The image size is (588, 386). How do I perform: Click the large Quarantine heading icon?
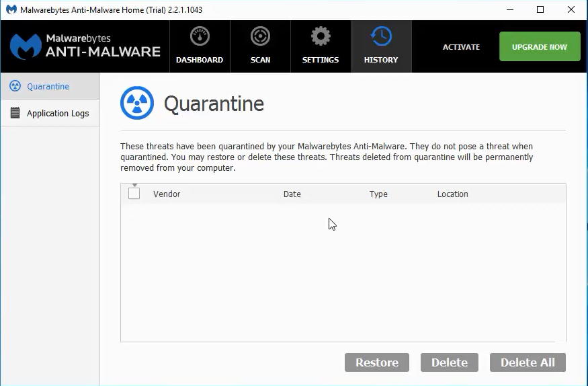tap(137, 103)
